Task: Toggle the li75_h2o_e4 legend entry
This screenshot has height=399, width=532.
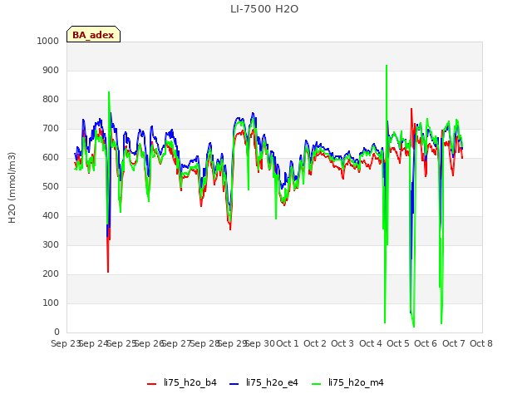Action: pos(264,382)
